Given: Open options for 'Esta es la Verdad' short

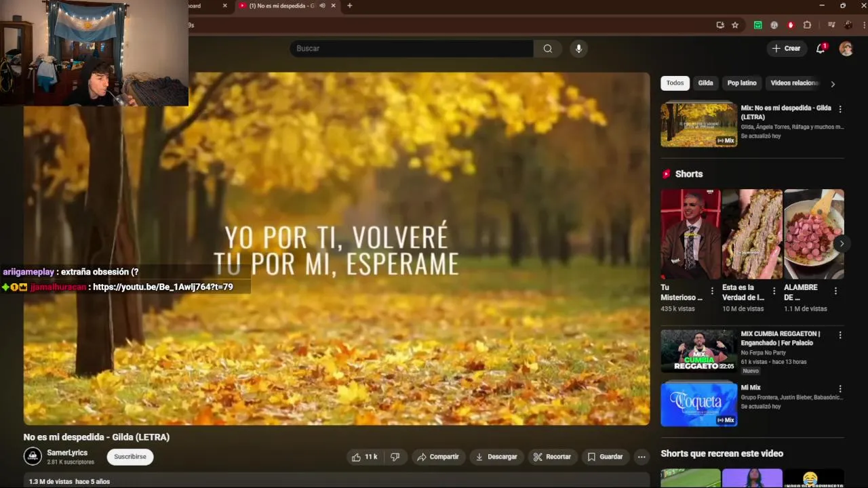Looking at the screenshot, I should pos(774,291).
